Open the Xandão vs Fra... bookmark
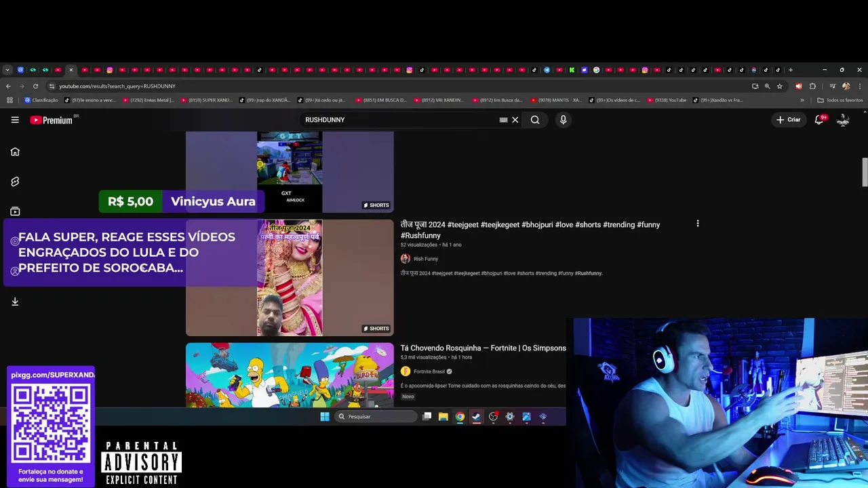 pyautogui.click(x=717, y=100)
